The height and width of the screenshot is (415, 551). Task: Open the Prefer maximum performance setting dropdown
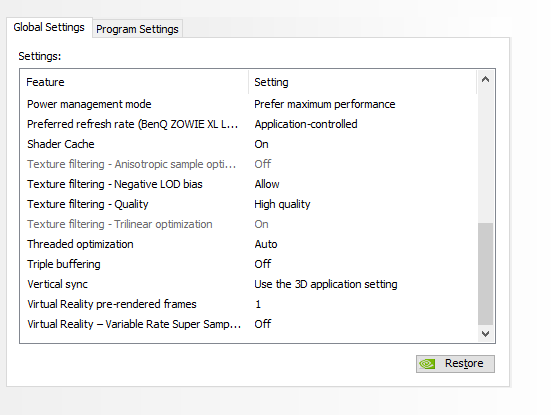click(x=325, y=104)
